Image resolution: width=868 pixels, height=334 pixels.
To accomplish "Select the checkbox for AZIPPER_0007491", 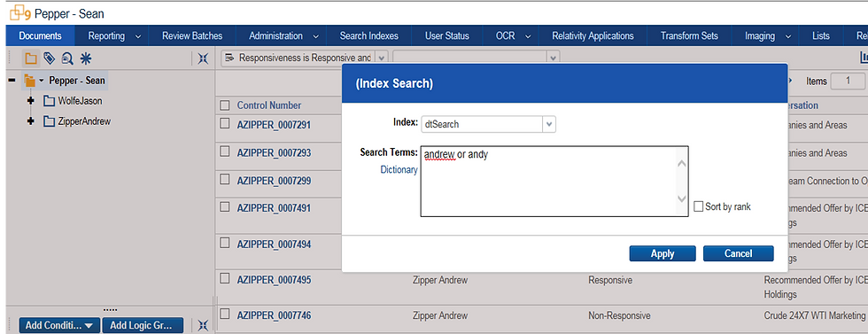I will [x=225, y=207].
